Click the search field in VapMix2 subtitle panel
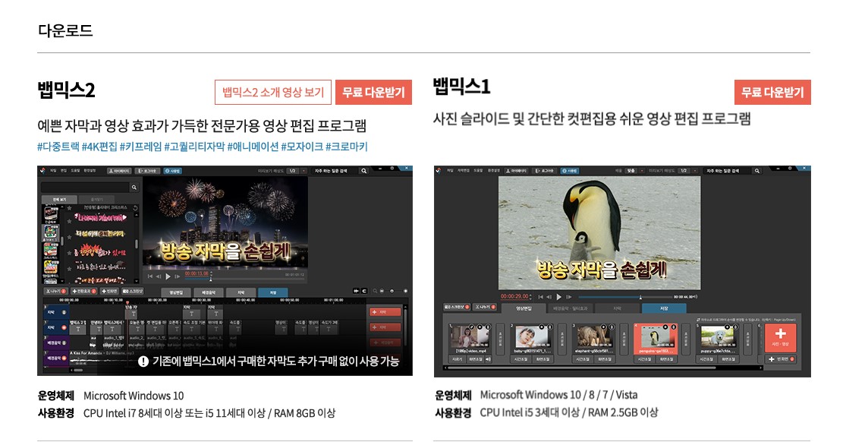 [85, 188]
